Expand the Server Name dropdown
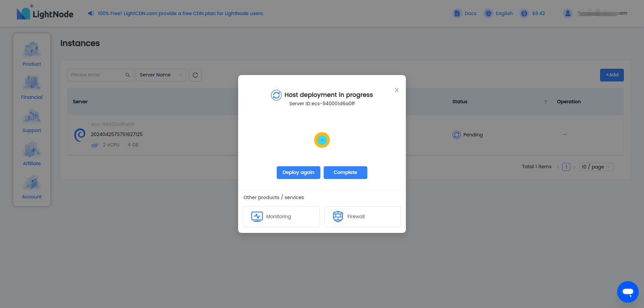This screenshot has height=308, width=644. 161,75
